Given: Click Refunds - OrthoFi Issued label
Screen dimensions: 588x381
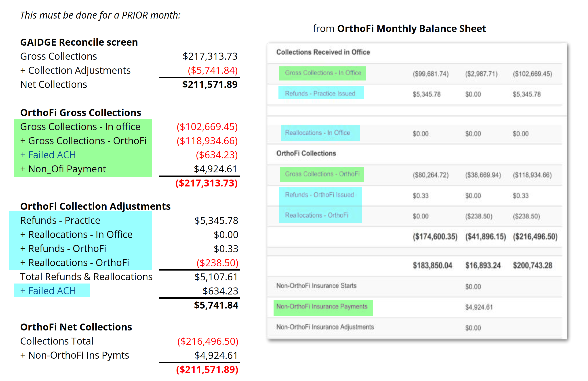Looking at the screenshot, I should tap(319, 195).
